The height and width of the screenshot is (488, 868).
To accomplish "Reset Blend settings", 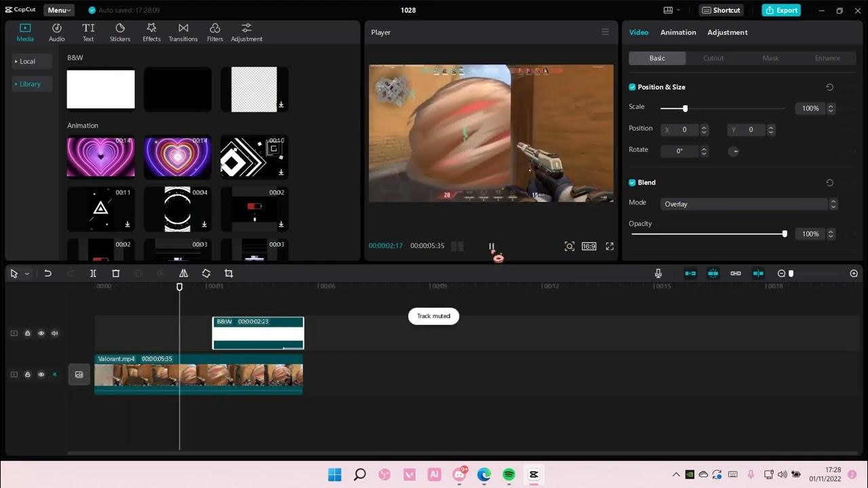I will (829, 182).
